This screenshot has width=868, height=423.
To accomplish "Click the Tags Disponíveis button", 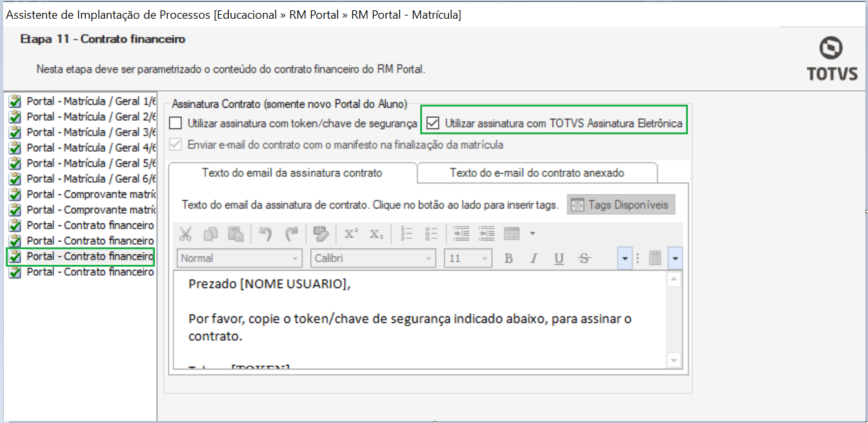I will 621,205.
